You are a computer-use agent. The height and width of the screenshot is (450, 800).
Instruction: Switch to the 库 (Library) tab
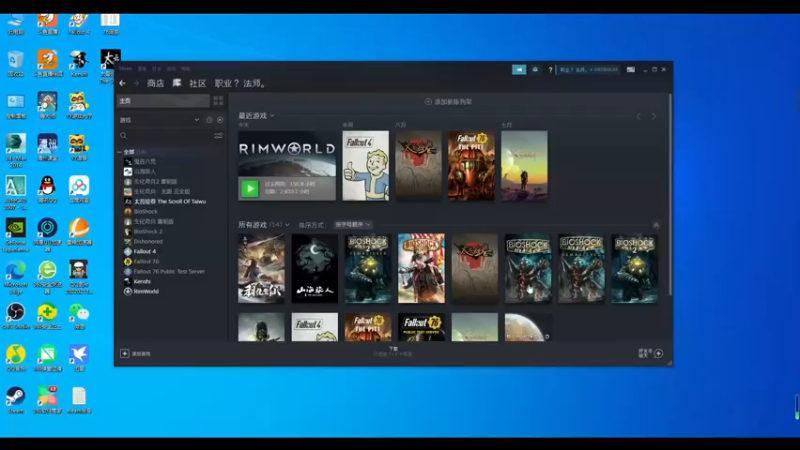(x=177, y=83)
